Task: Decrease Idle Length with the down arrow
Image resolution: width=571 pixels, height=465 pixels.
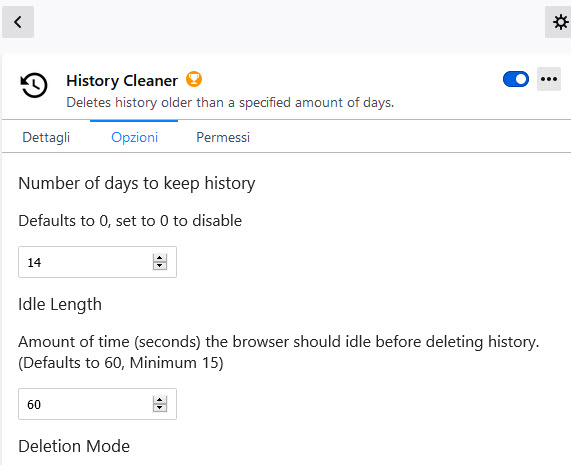Action: [x=160, y=408]
